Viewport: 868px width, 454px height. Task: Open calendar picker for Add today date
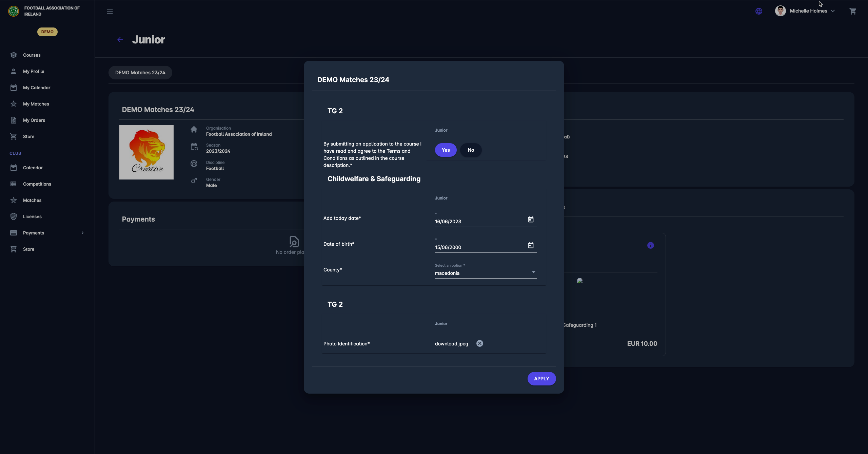click(531, 220)
